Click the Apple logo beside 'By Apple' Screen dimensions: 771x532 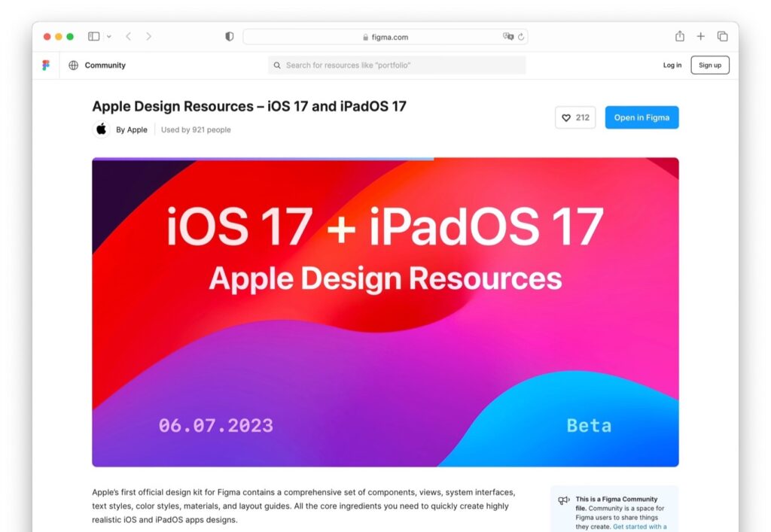(101, 129)
